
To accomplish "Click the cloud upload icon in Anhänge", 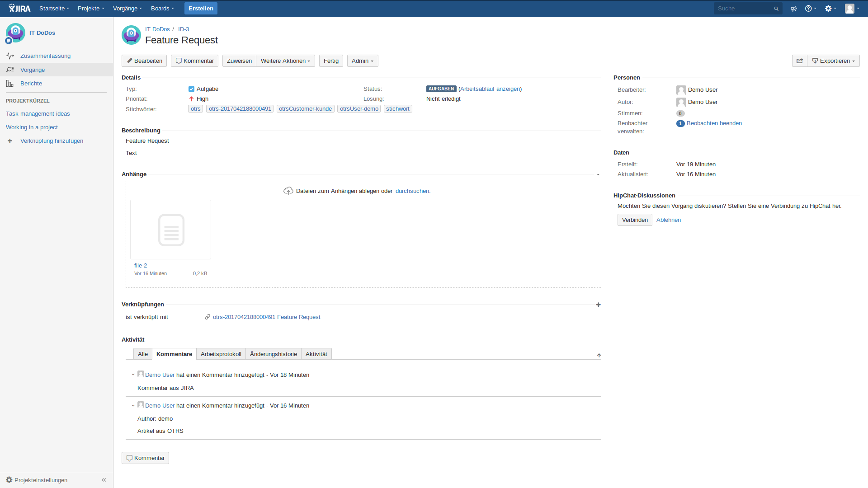I will click(x=288, y=191).
